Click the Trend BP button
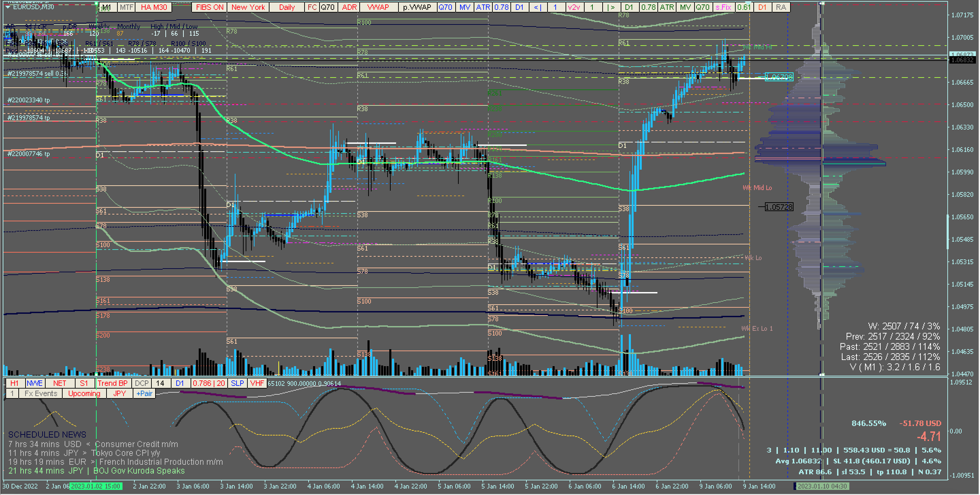980x495 pixels. point(113,383)
